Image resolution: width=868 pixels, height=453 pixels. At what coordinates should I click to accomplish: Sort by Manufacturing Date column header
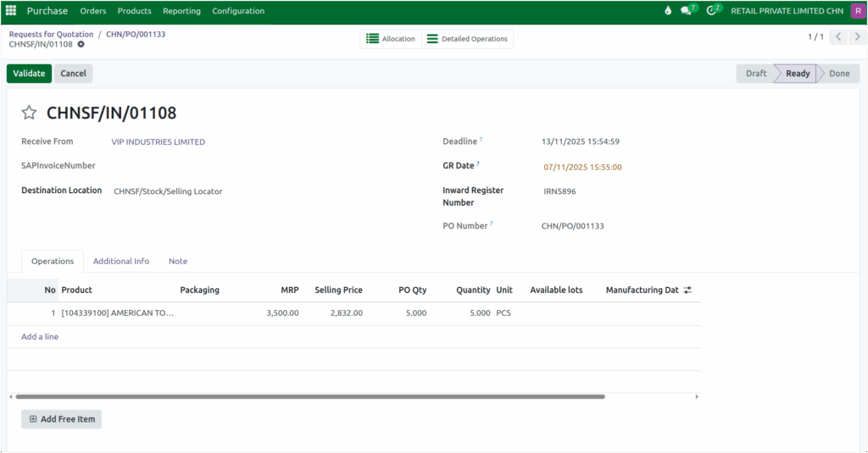click(642, 290)
